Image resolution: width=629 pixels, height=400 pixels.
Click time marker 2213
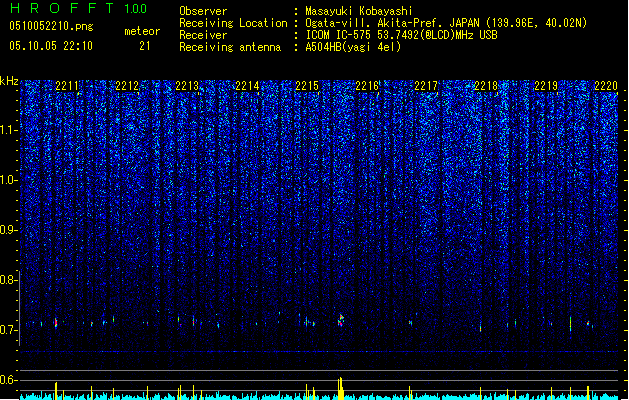pos(187,86)
